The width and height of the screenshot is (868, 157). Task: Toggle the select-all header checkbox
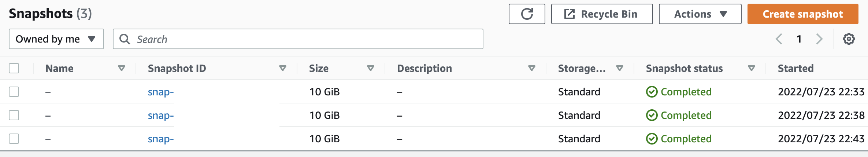(14, 68)
